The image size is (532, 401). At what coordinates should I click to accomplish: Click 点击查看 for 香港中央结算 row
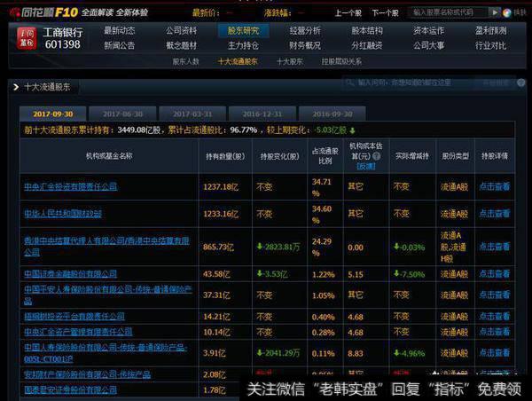click(495, 247)
